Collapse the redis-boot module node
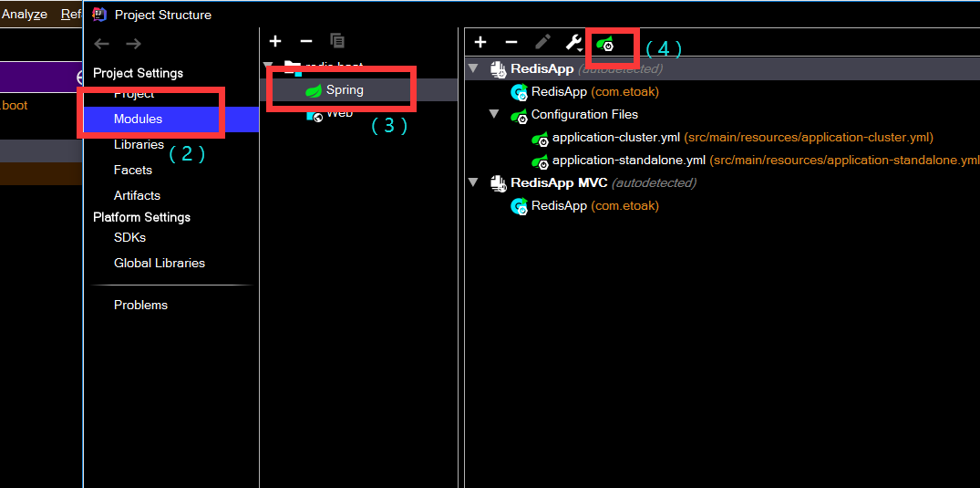This screenshot has width=980, height=488. (268, 66)
